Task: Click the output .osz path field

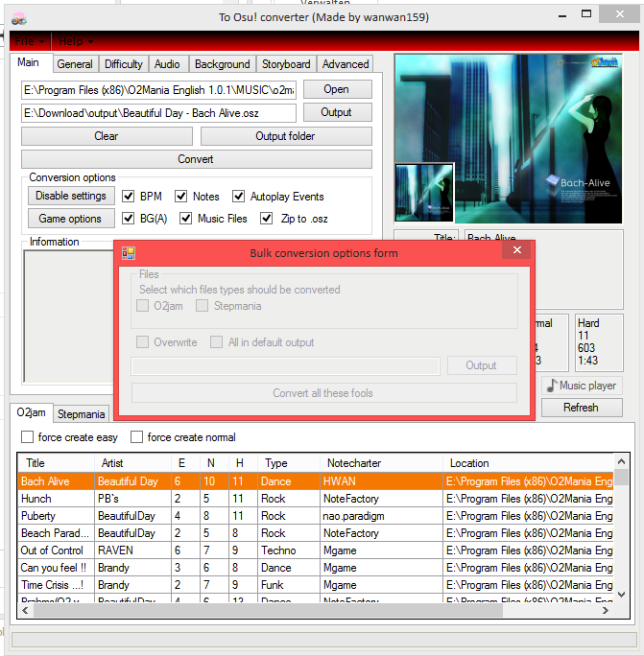Action: [158, 113]
